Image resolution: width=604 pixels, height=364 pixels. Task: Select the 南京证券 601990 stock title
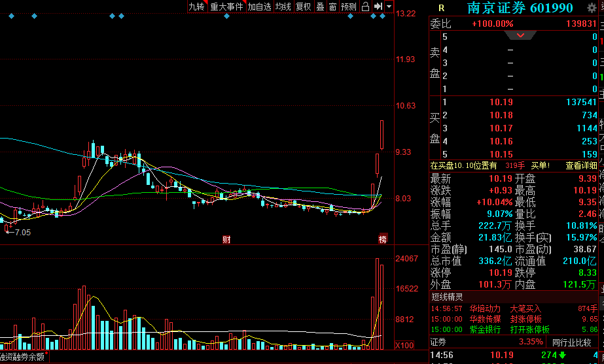pyautogui.click(x=520, y=8)
